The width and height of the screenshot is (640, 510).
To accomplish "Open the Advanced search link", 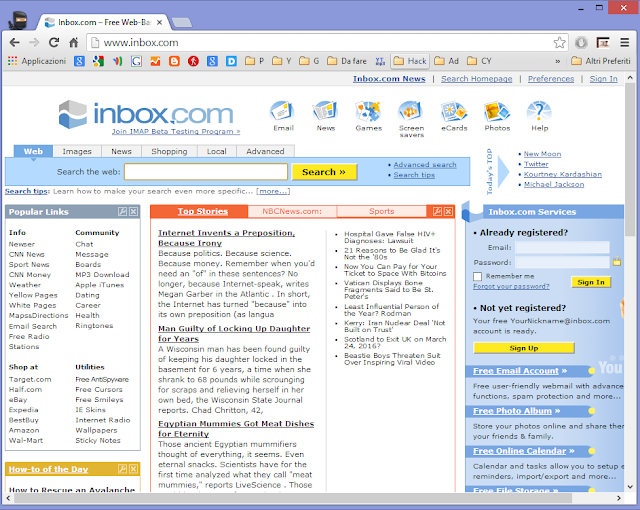I will [x=425, y=165].
